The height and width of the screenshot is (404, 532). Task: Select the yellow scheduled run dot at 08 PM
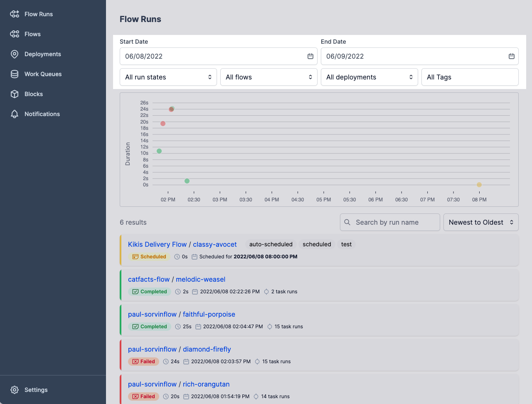479,185
